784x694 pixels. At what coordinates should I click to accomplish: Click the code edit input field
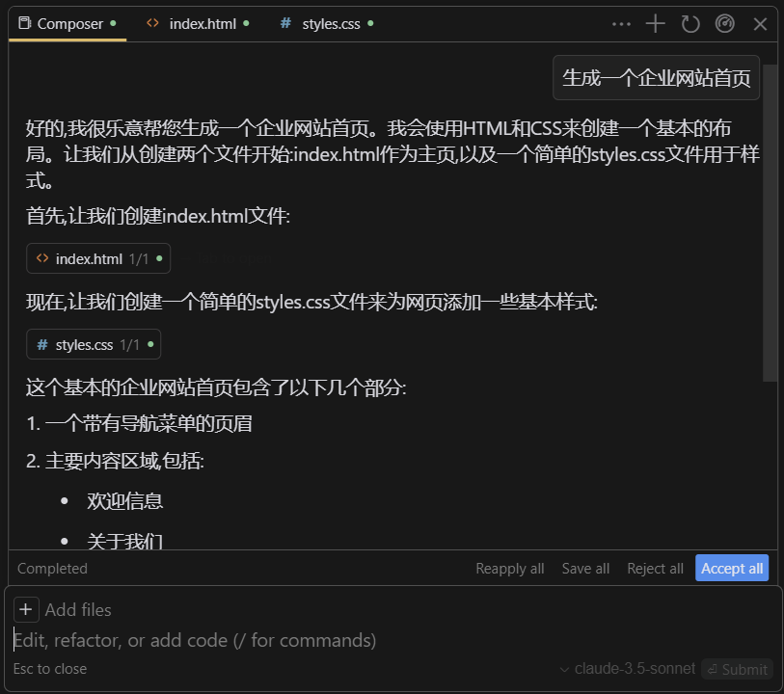193,639
